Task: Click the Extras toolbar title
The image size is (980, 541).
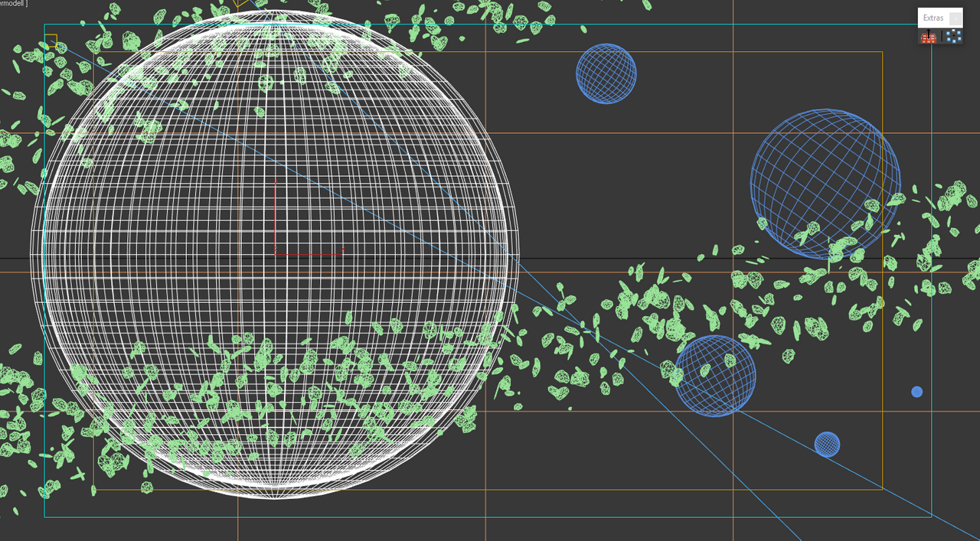Action: tap(933, 18)
